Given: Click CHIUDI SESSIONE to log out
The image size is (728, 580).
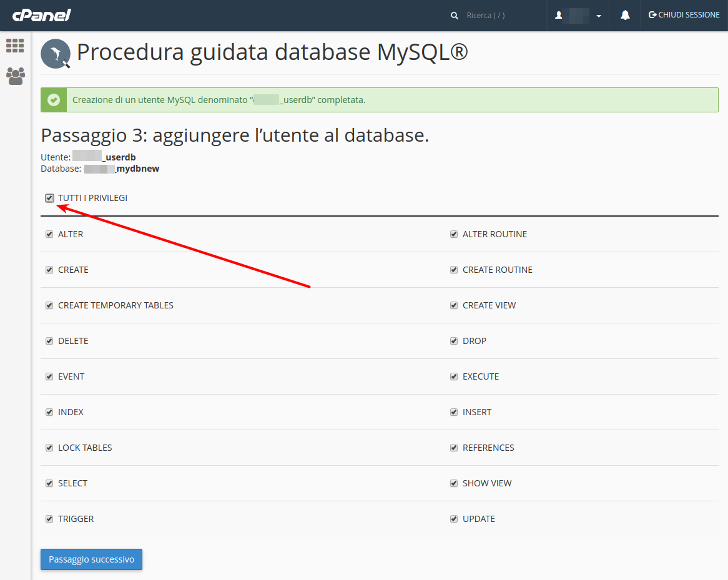Looking at the screenshot, I should (684, 15).
